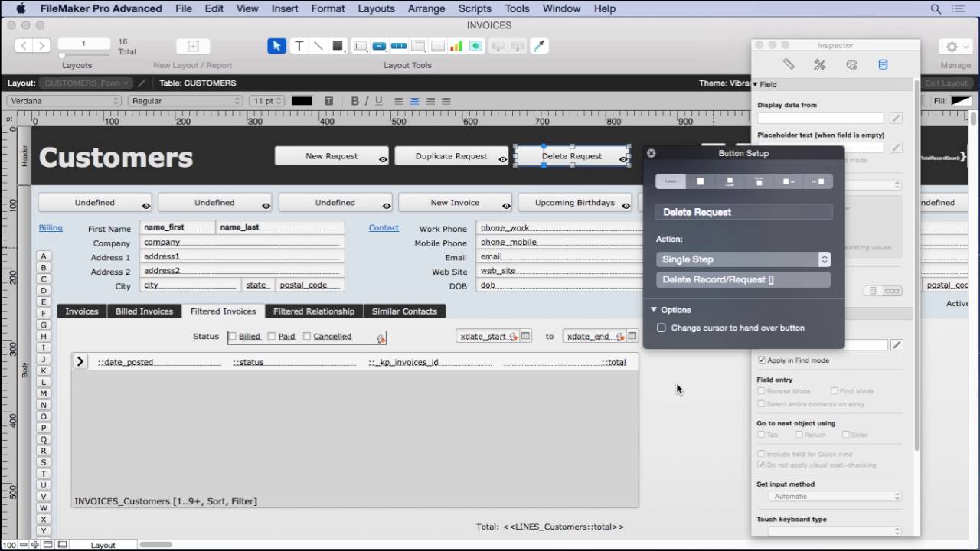Select the Line tool
This screenshot has height=551, width=980.
(x=318, y=46)
